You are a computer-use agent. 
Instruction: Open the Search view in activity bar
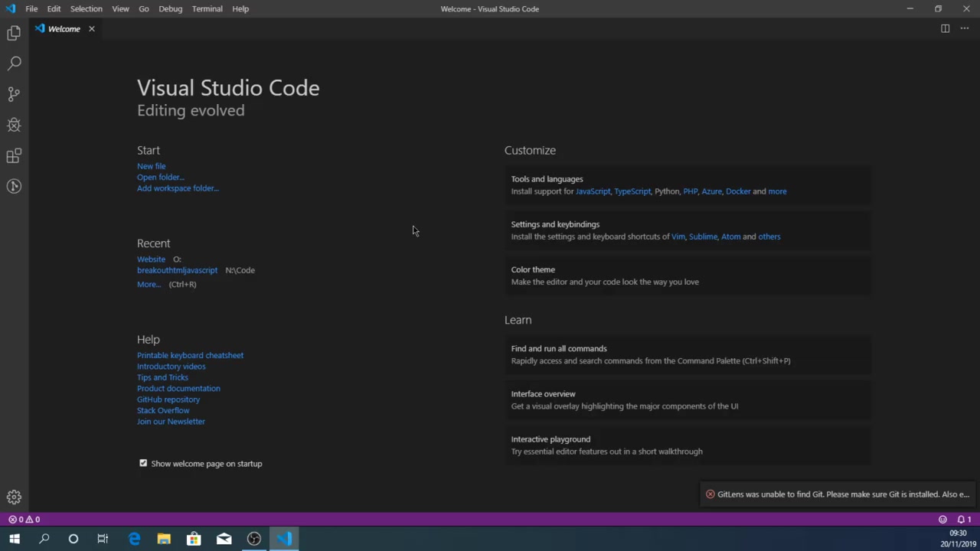14,64
